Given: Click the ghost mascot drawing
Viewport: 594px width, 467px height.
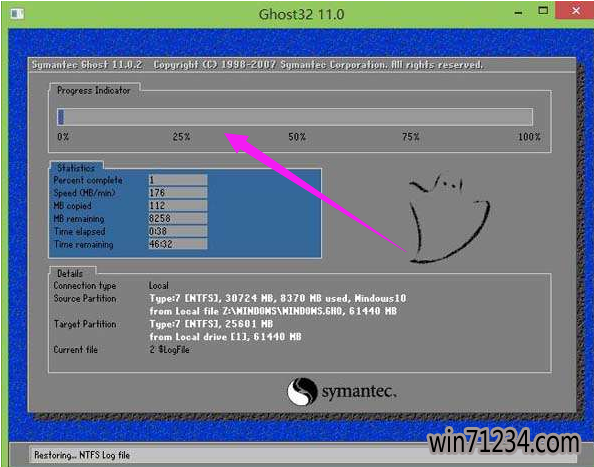Looking at the screenshot, I should click(x=449, y=218).
